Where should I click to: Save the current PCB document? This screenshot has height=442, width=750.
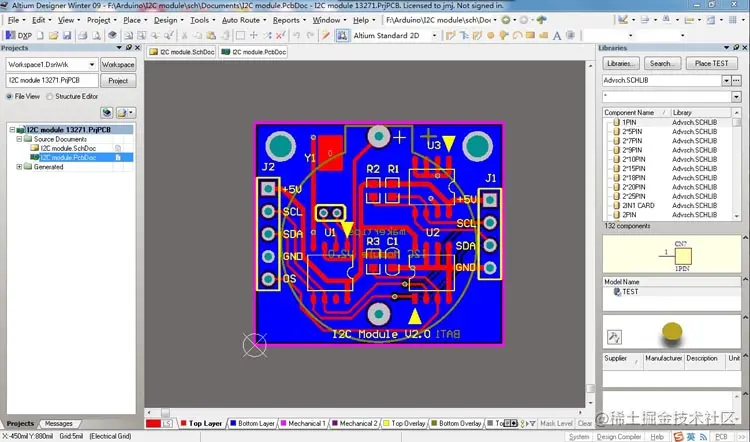67,35
